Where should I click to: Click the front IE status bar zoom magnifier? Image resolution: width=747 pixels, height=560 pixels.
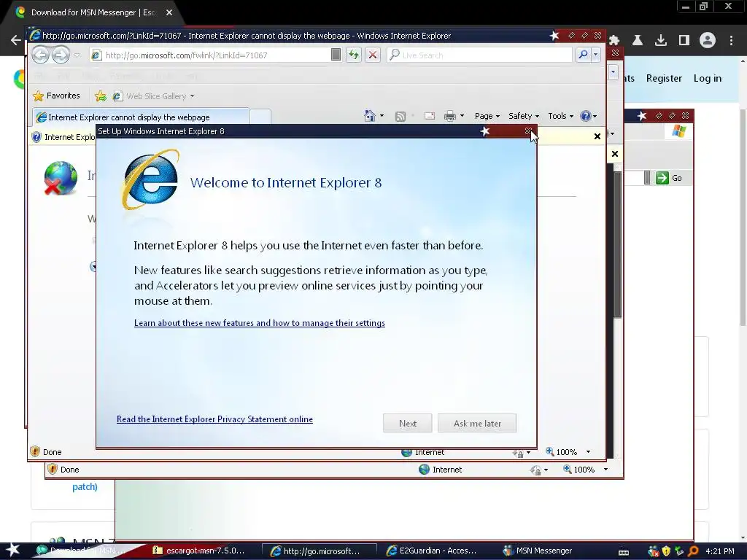[550, 451]
